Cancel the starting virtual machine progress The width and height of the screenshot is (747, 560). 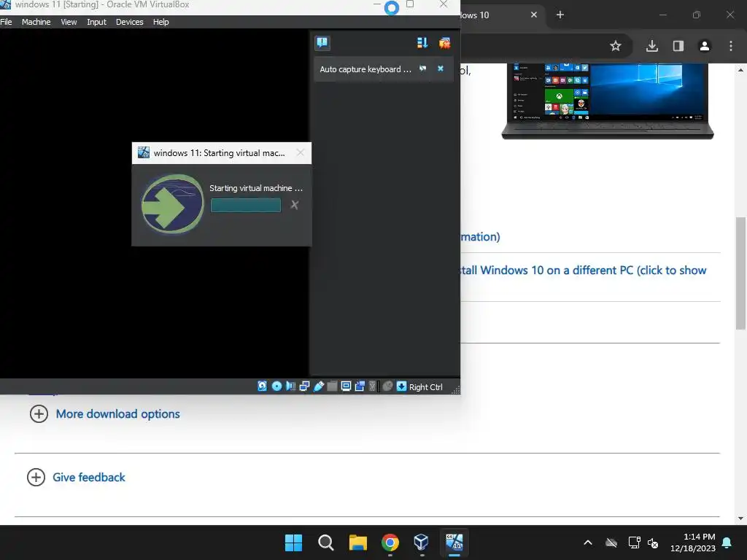[x=295, y=205]
